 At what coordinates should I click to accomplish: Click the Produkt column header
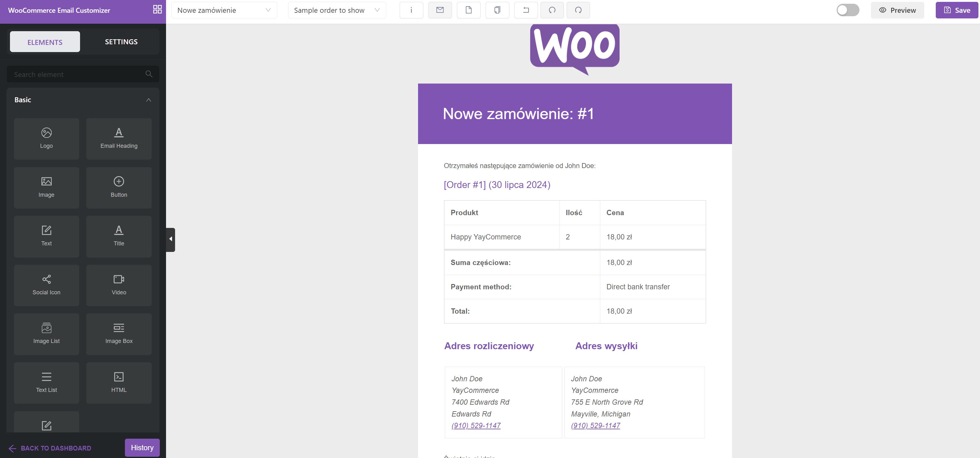tap(464, 212)
